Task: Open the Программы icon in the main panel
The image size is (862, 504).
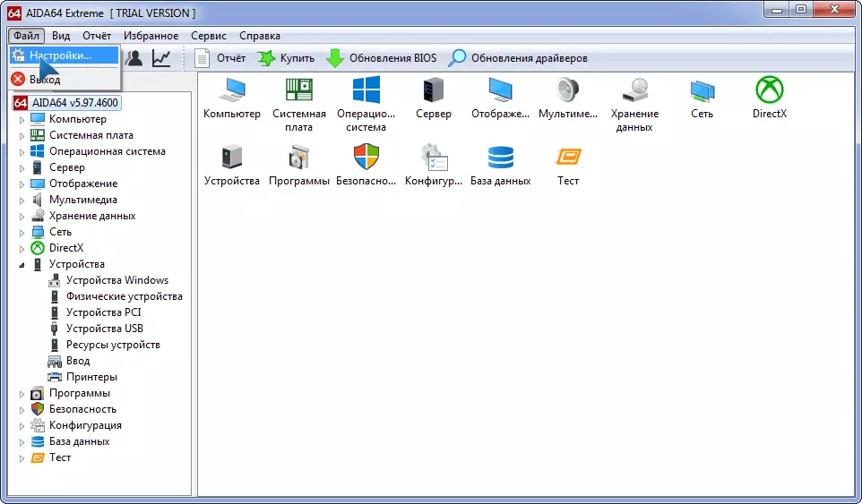Action: [299, 165]
